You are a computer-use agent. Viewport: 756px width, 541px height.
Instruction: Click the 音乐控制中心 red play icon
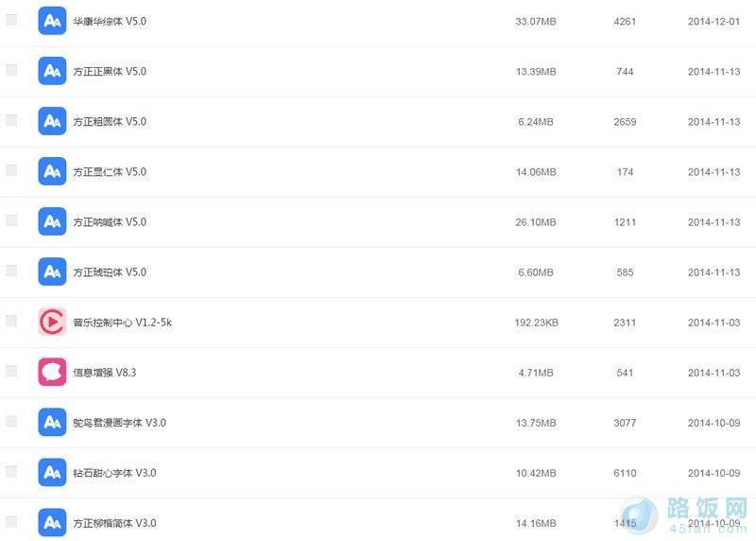pyautogui.click(x=52, y=323)
